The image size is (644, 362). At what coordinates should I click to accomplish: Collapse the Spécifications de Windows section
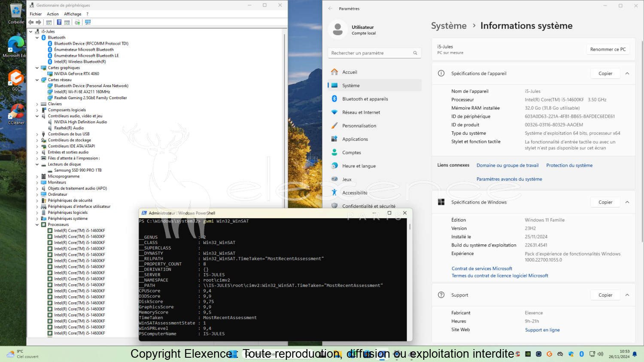click(x=627, y=202)
